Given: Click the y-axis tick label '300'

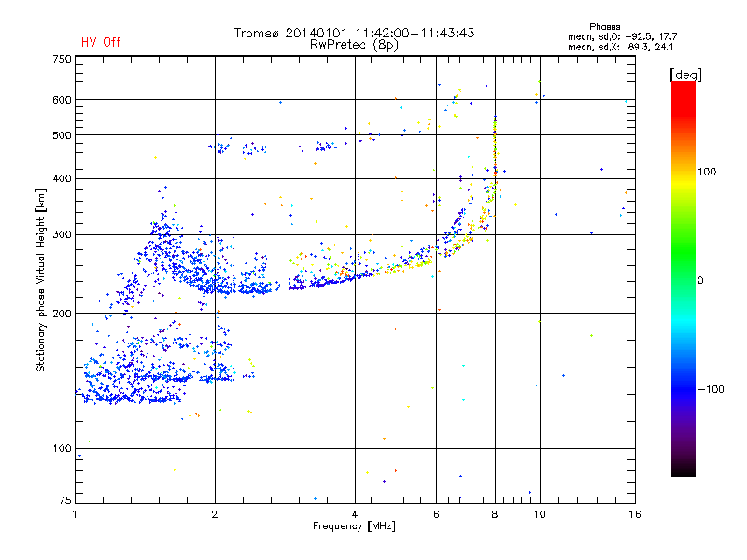Looking at the screenshot, I should (x=62, y=235).
